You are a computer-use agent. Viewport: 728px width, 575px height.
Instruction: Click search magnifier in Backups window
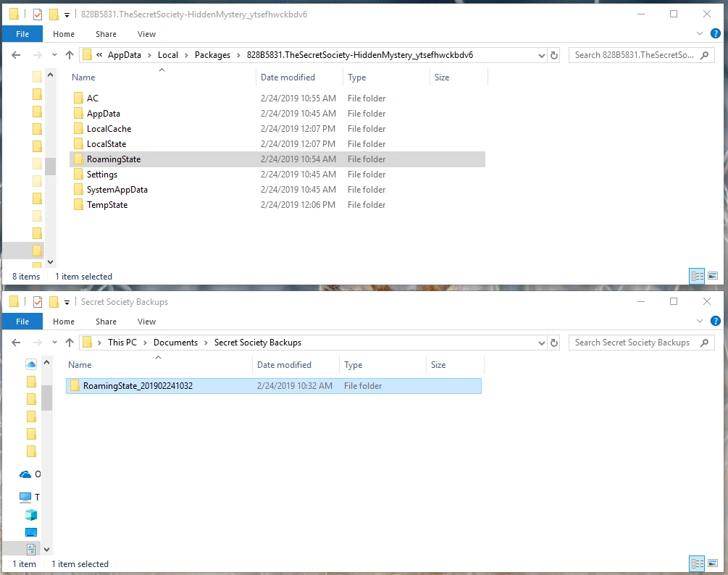coord(704,343)
